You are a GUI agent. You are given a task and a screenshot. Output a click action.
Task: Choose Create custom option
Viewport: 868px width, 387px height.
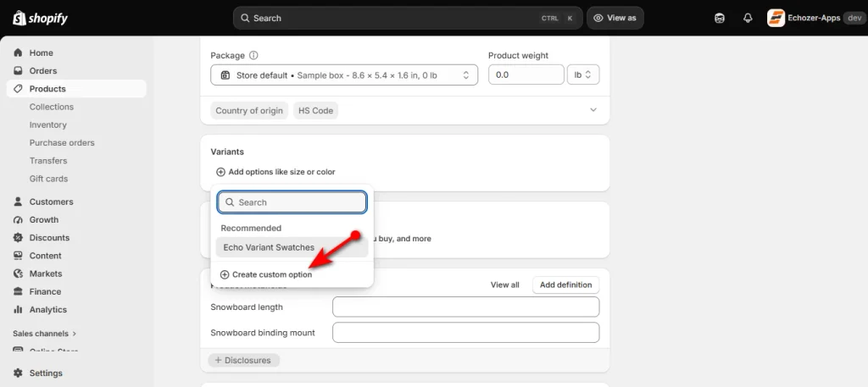click(x=266, y=274)
